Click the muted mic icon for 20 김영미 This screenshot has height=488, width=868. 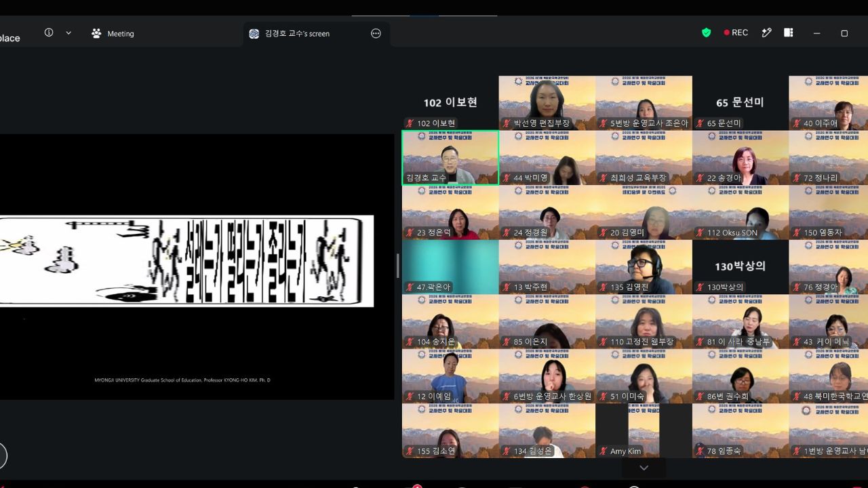tap(603, 232)
